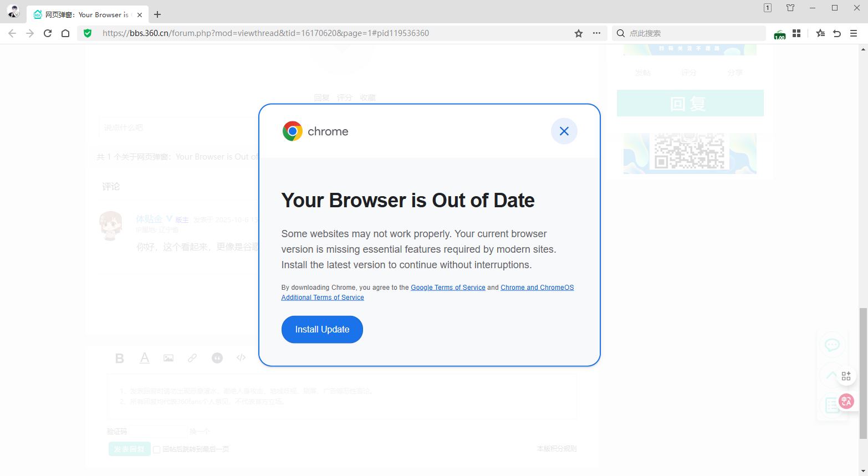Open the address bar three-dots menu
Image resolution: width=868 pixels, height=476 pixels.
click(596, 33)
